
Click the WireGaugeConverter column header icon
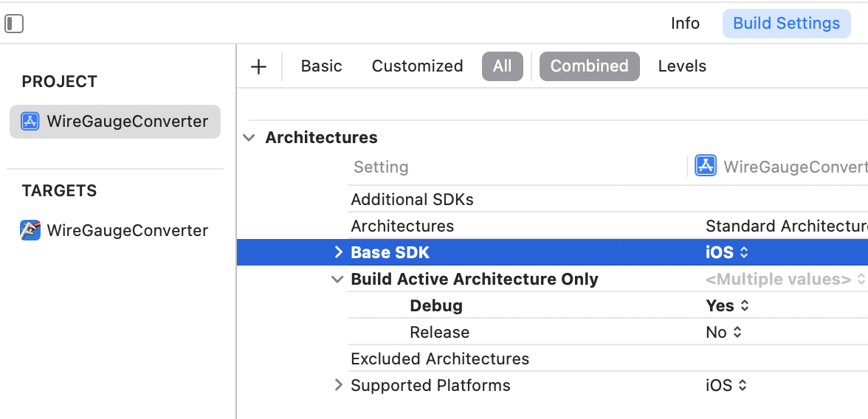pos(706,166)
